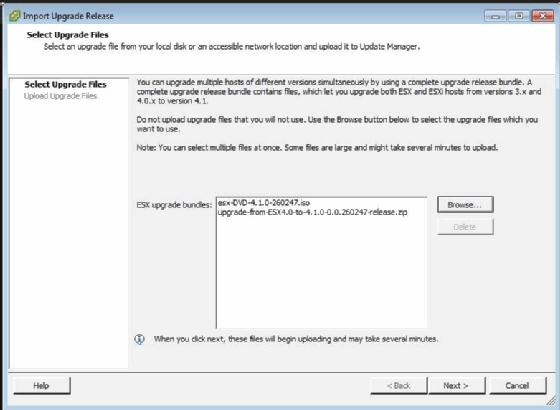The image size is (560, 410).
Task: Go to the 'Upload Upgrade Files' wizard step
Action: pos(60,96)
